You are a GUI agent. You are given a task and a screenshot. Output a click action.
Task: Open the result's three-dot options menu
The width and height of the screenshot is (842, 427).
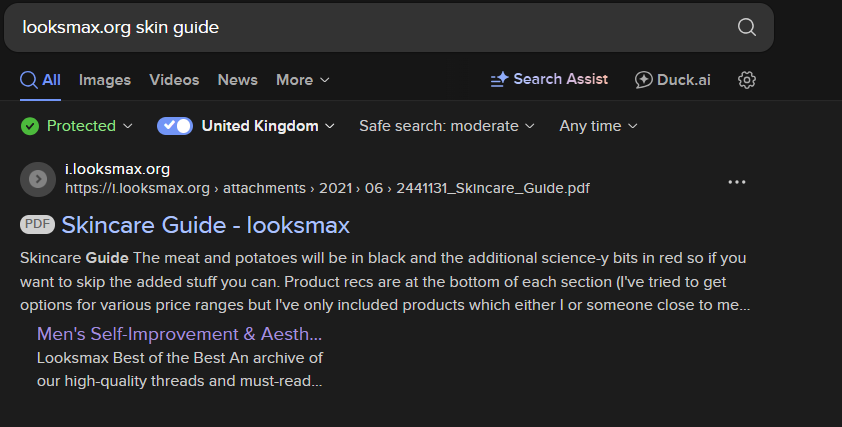point(737,182)
